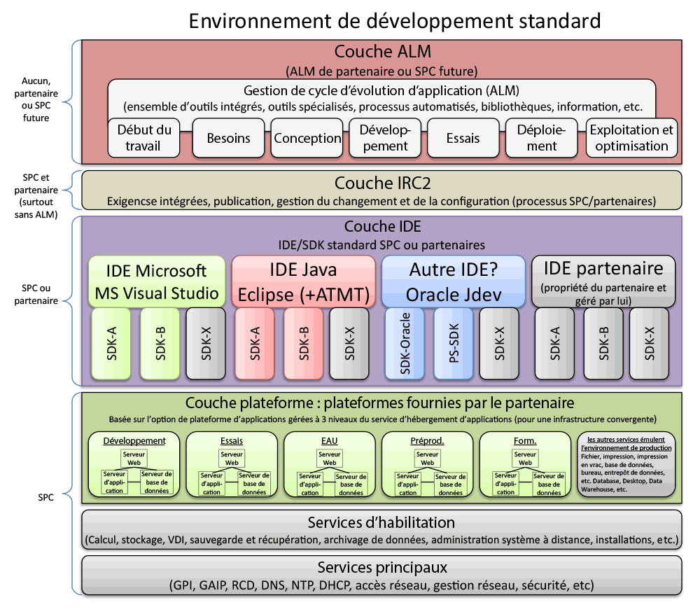Select the "IDE partenaire" gray box
This screenshot has width=700, height=614.
click(603, 281)
